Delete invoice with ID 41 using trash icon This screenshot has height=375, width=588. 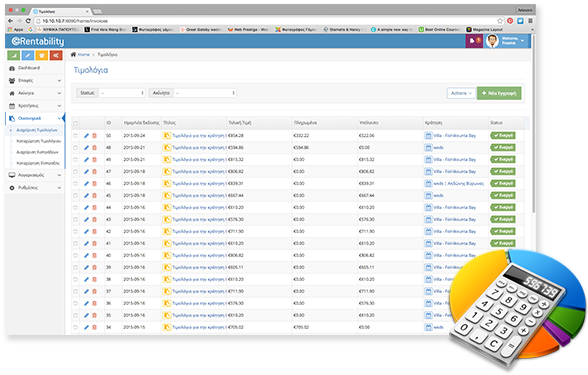coord(94,244)
